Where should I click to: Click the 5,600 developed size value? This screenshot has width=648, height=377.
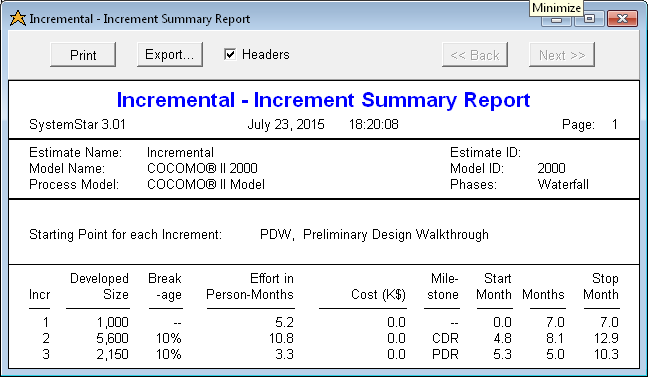tap(112, 338)
